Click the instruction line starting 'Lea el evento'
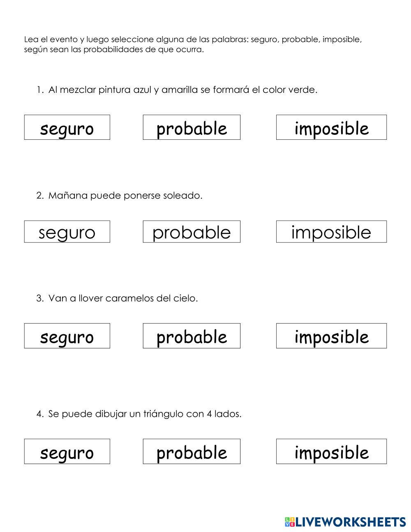 (x=193, y=39)
